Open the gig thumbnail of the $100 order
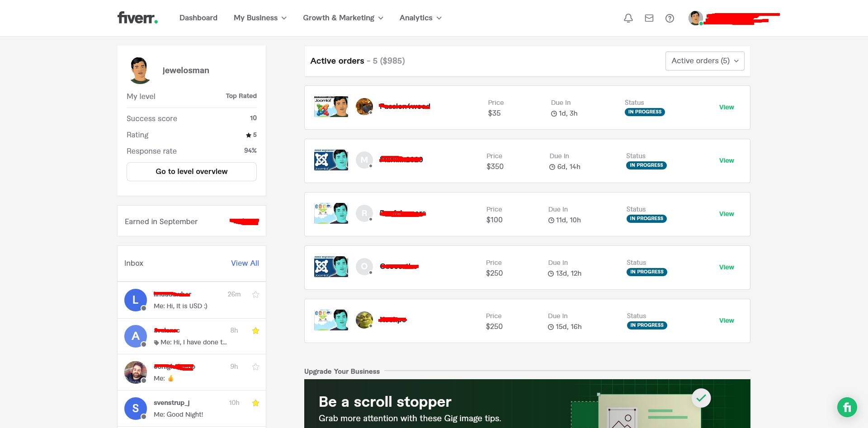 [331, 213]
